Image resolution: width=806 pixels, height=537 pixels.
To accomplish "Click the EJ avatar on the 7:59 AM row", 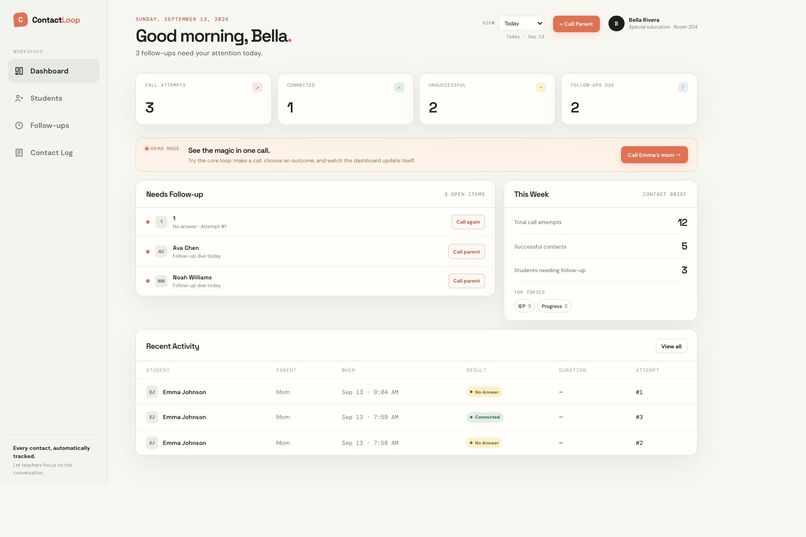I will point(152,417).
